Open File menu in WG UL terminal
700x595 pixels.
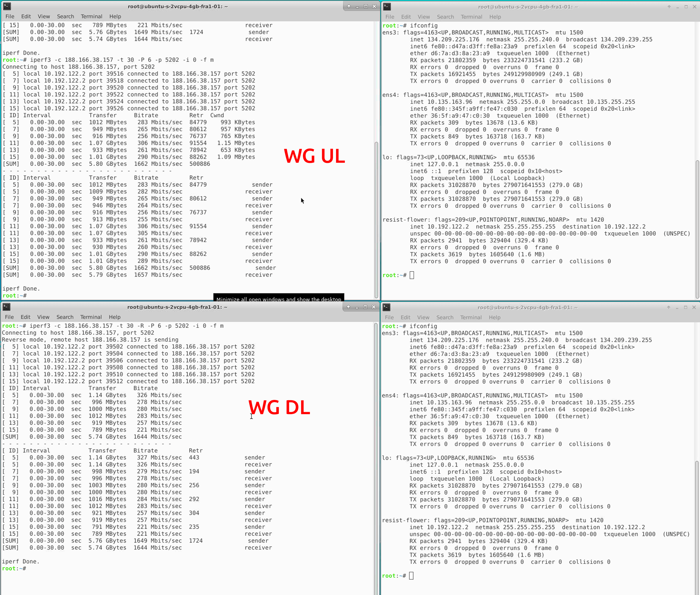click(x=10, y=17)
